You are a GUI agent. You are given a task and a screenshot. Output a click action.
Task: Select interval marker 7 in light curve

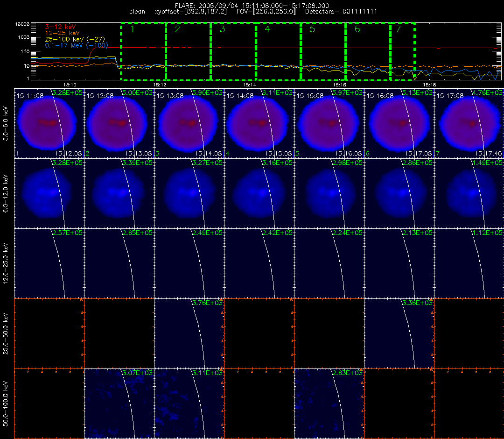tap(398, 29)
